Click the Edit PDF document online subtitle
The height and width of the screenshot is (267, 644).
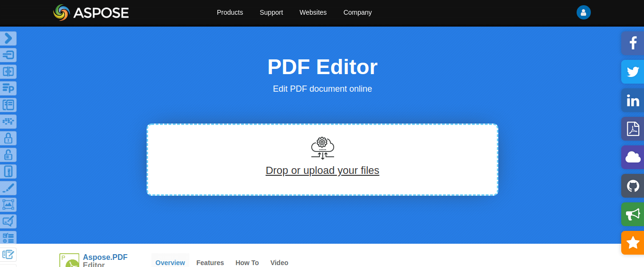322,89
